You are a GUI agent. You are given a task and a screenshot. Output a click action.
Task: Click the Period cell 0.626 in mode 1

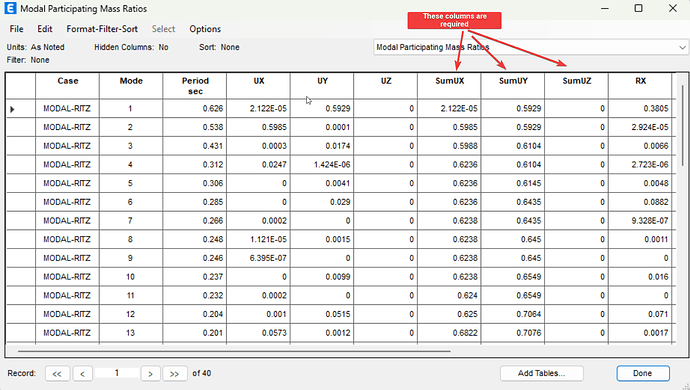pyautogui.click(x=195, y=109)
